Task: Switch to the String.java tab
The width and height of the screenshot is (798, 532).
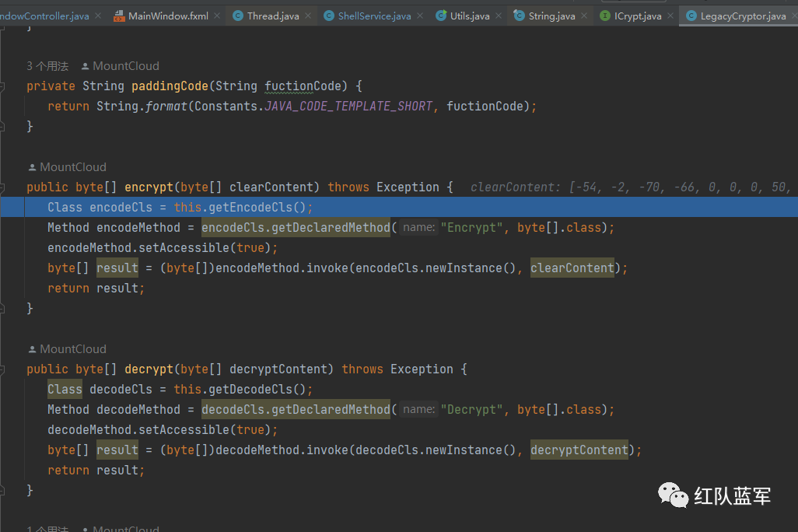Action: point(551,16)
